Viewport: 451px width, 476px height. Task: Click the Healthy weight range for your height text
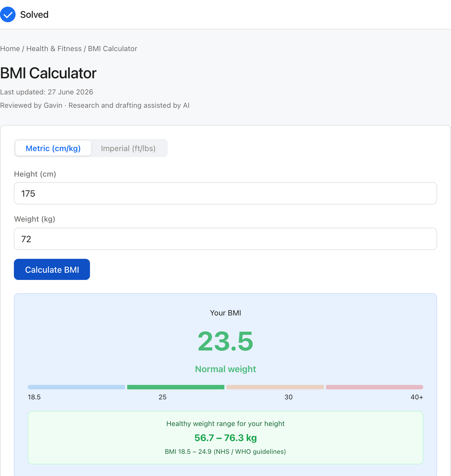point(225,424)
